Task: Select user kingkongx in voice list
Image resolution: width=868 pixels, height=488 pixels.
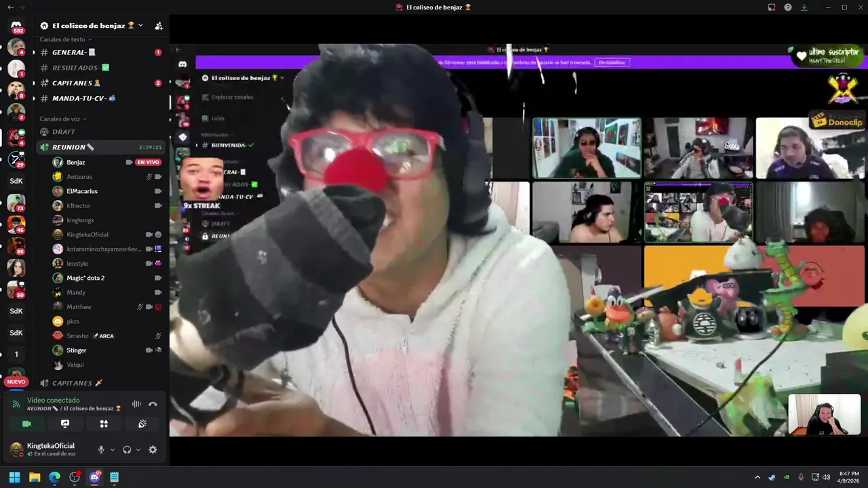Action: [106, 220]
